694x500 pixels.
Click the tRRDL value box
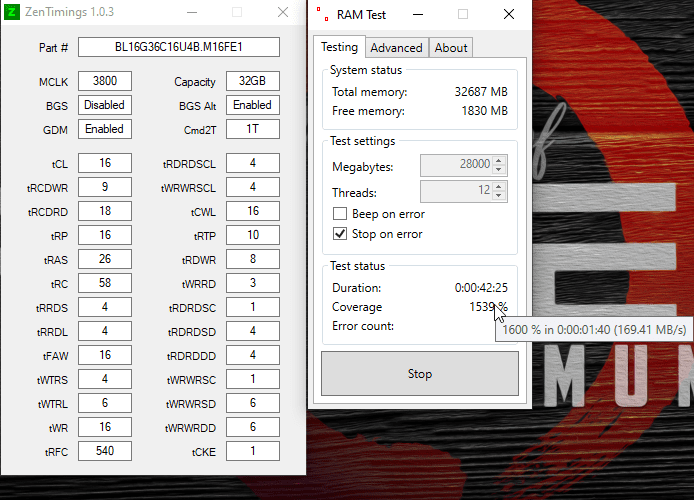tap(105, 331)
